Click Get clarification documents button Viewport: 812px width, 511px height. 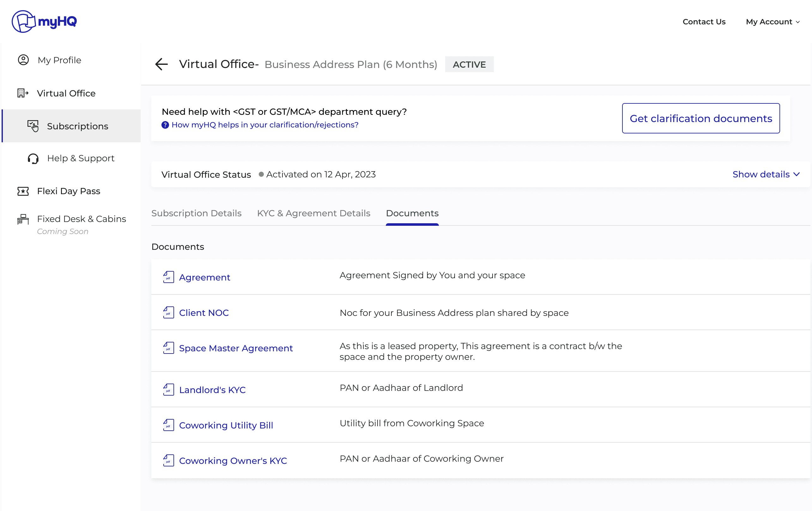coord(700,119)
